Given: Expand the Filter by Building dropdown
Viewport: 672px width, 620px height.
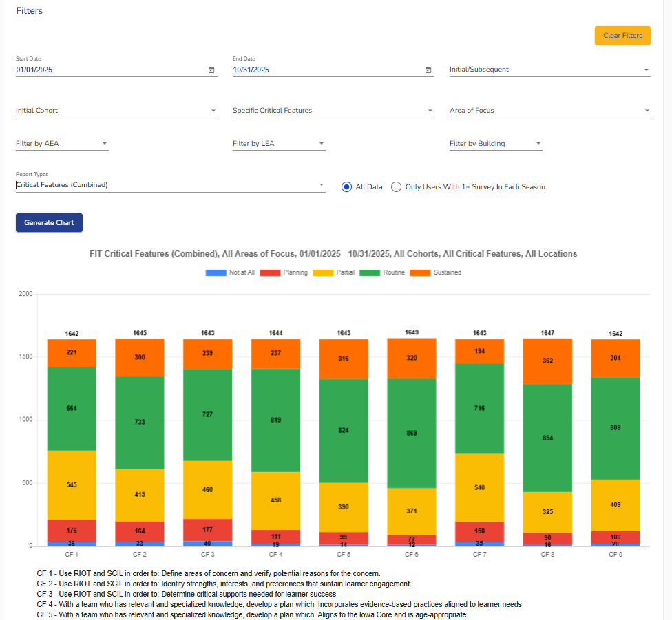Looking at the screenshot, I should click(x=496, y=144).
